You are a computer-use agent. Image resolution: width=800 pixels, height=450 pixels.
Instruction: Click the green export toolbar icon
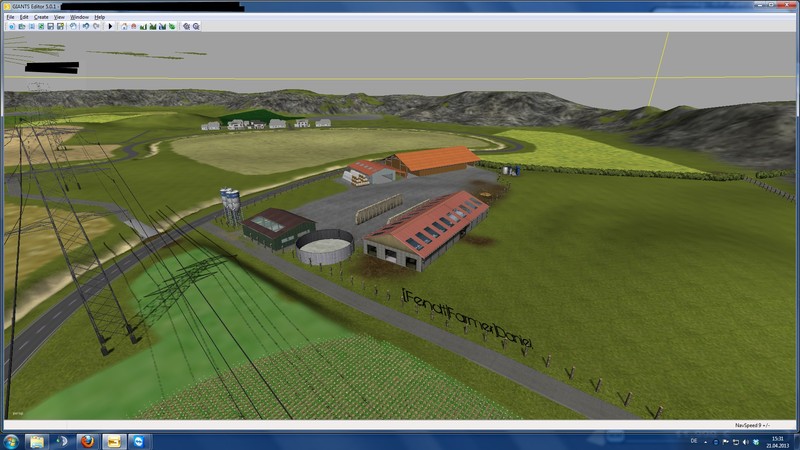[x=41, y=26]
